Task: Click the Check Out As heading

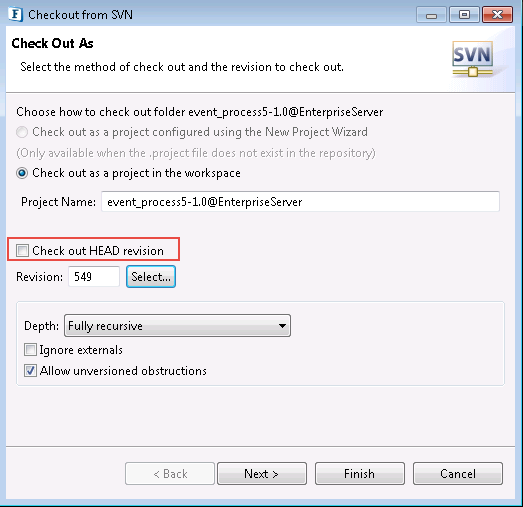Action: point(52,43)
